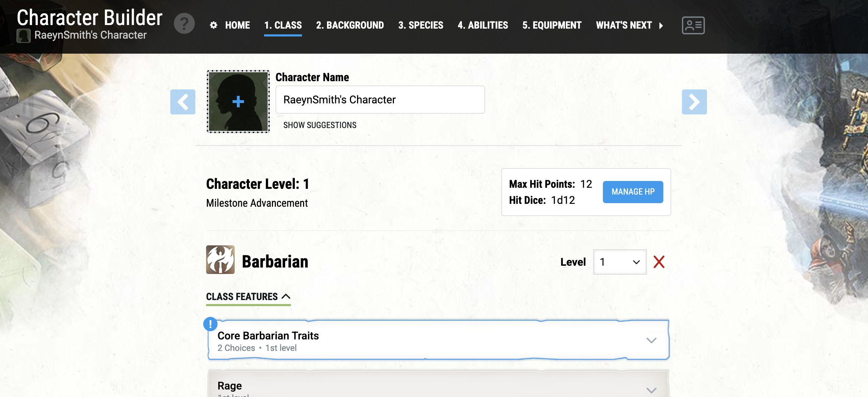
Task: Click Show Suggestions link
Action: tap(320, 125)
